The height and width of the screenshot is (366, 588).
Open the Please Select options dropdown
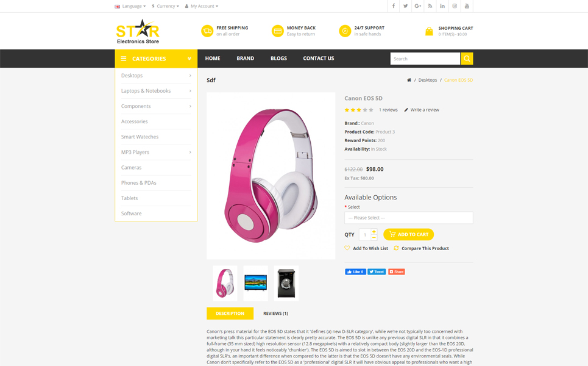(x=409, y=218)
